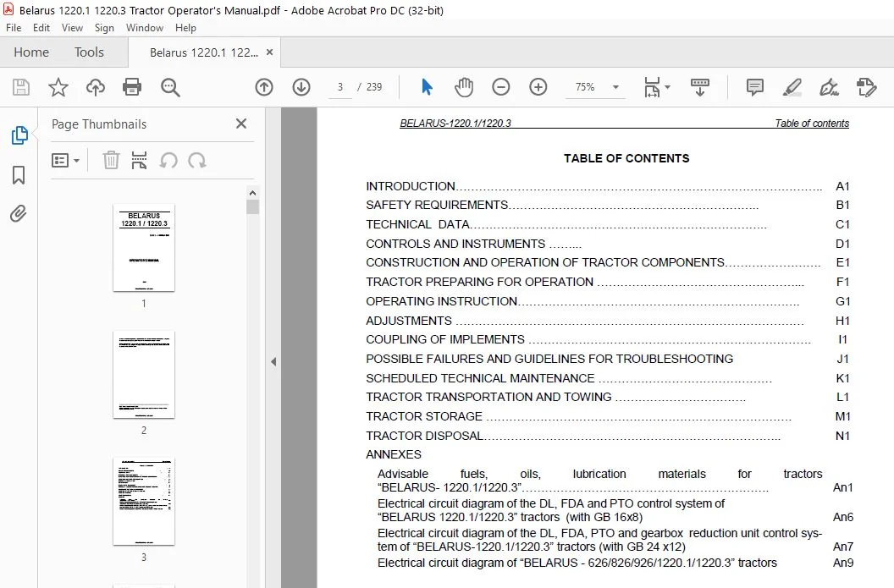Select the Hand pan tool
894x588 pixels.
[x=464, y=87]
